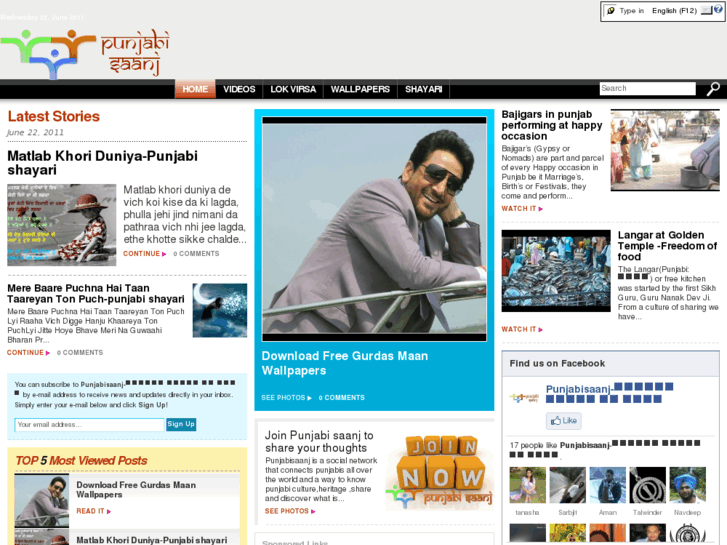Open 0 COMMENTS for Matlab Khori Duniya
727x545 pixels.
pos(196,254)
